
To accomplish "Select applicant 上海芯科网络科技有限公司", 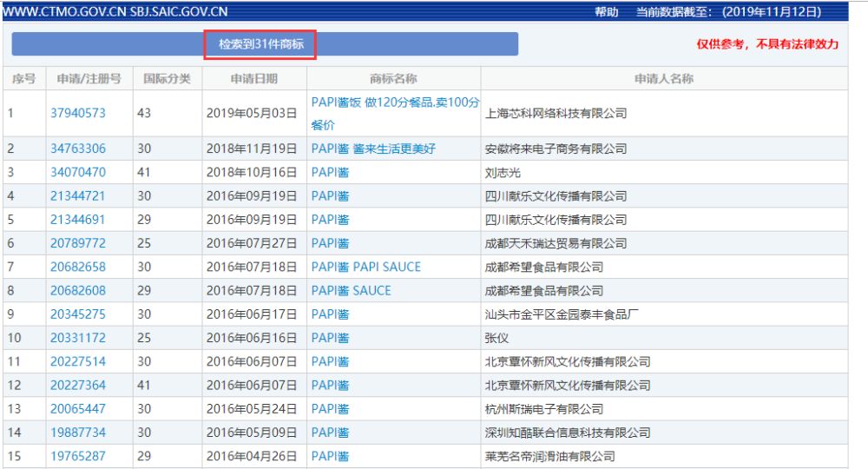I will 556,114.
